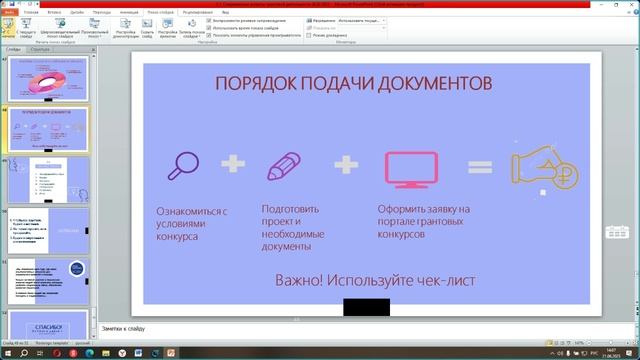Start slideshow from current slide button
The width and height of the screenshot is (640, 360).
click(26, 28)
